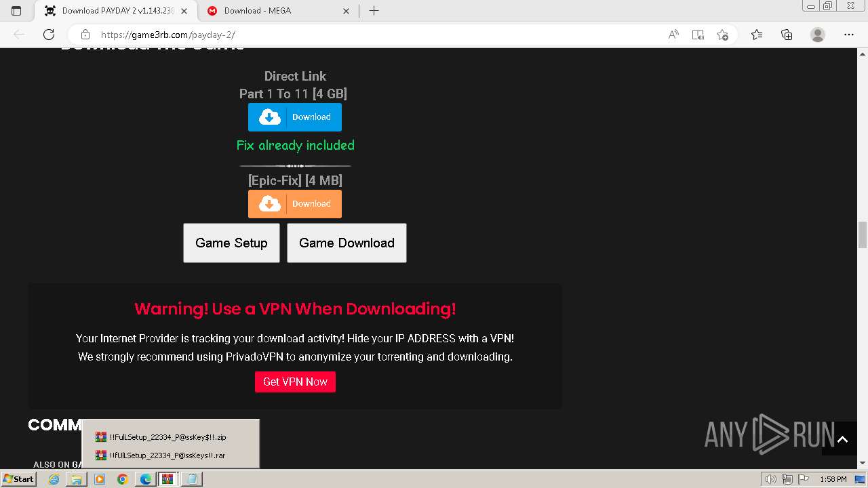The height and width of the screenshot is (488, 868).
Task: Open the tab actions menu icon
Action: click(16, 11)
